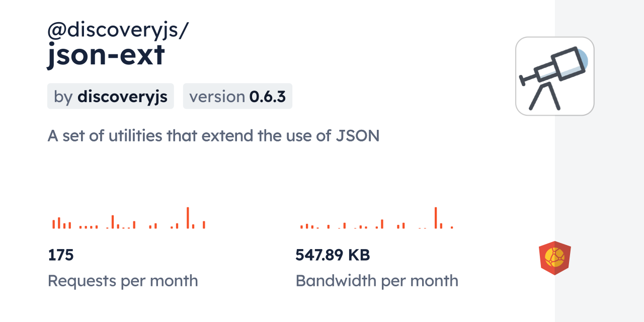Image resolution: width=644 pixels, height=322 pixels.
Task: Click the 547.89 KB bandwidth value
Action: pos(333,255)
